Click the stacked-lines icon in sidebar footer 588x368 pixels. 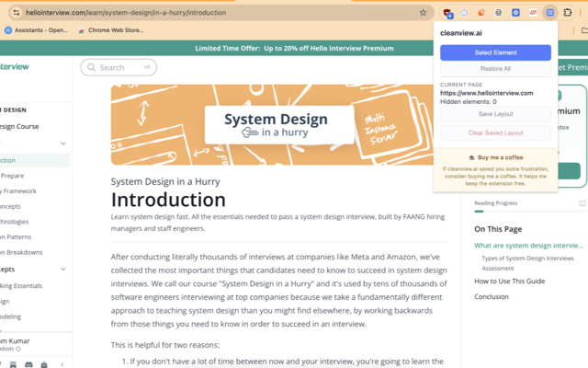coord(13,364)
